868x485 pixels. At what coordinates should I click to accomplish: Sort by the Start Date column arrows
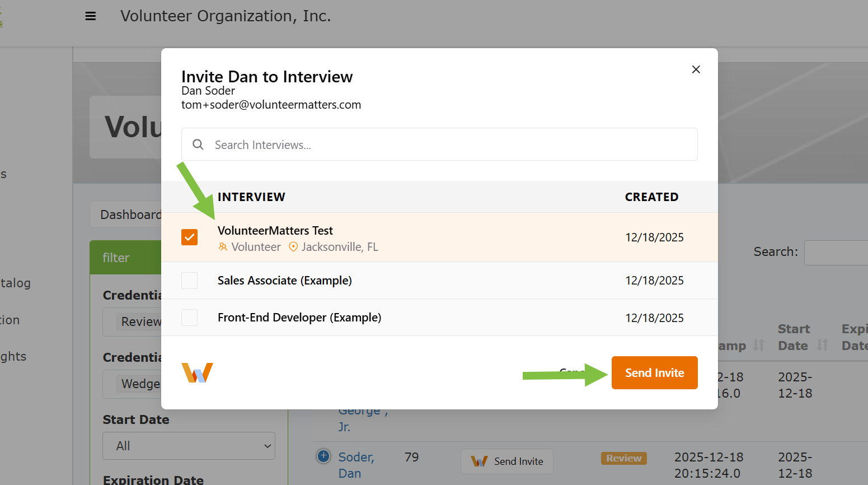(x=822, y=345)
